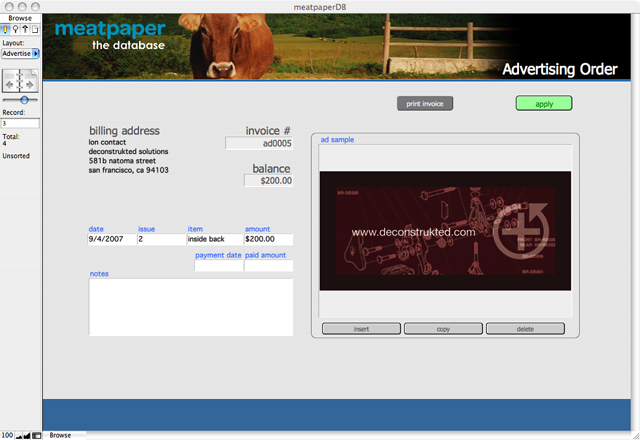Switch to Layout mode icon

tap(25, 29)
